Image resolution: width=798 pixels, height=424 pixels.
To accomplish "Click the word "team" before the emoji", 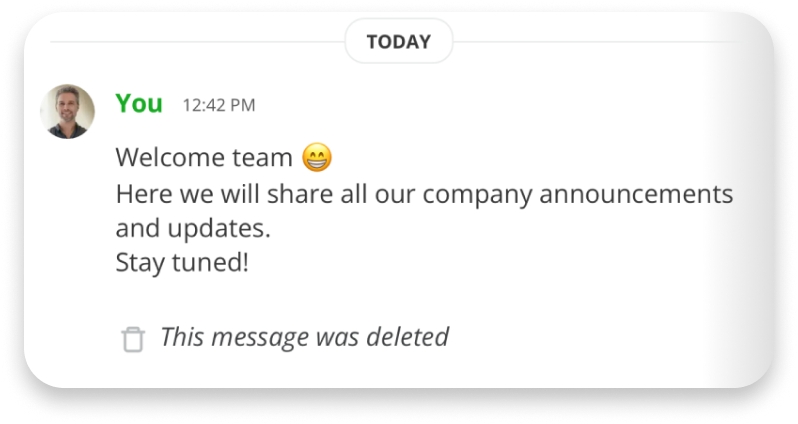I will (268, 158).
